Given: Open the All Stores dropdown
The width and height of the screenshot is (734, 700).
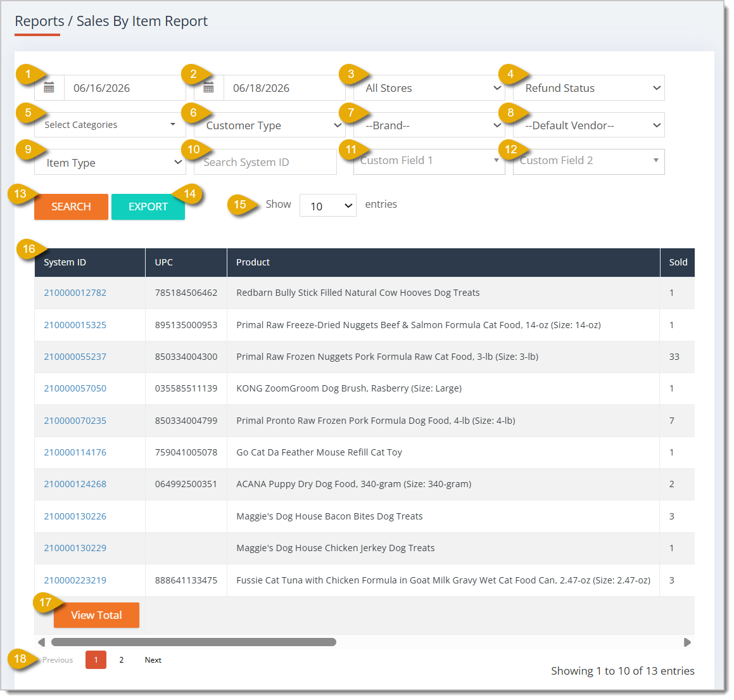Looking at the screenshot, I should pos(429,87).
